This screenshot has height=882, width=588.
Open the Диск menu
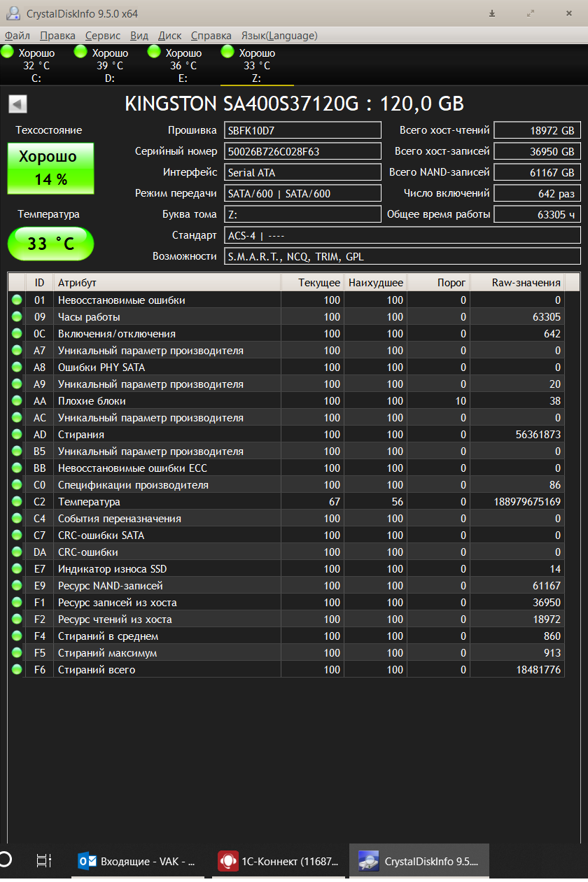point(170,36)
